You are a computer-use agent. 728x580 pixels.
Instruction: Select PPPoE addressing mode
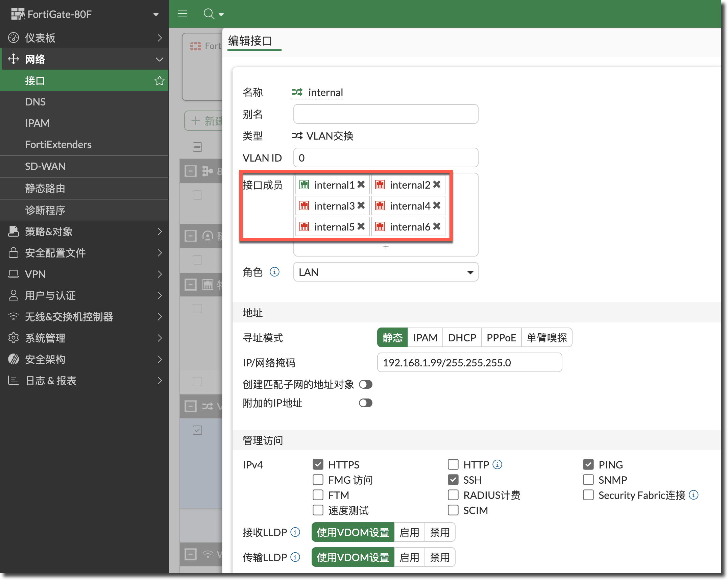tap(501, 337)
